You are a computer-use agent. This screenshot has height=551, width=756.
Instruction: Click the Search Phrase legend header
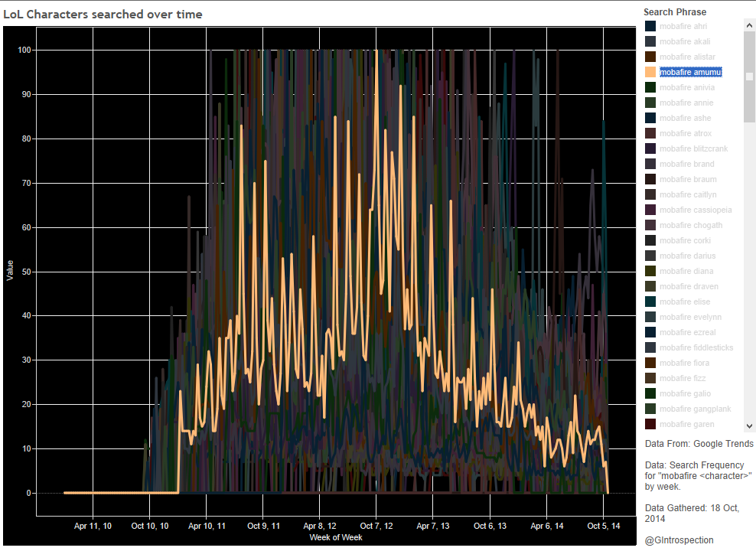675,12
